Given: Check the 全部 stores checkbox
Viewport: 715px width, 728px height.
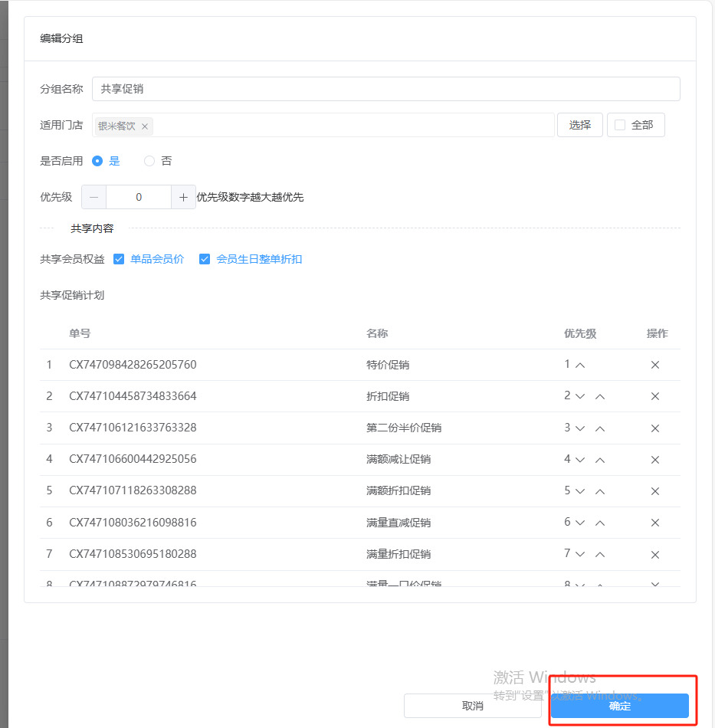Looking at the screenshot, I should click(x=621, y=125).
